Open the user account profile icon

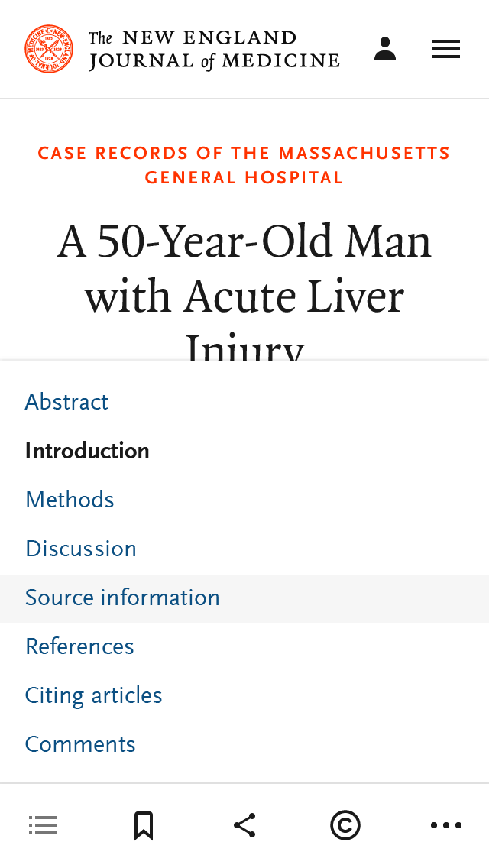coord(385,49)
